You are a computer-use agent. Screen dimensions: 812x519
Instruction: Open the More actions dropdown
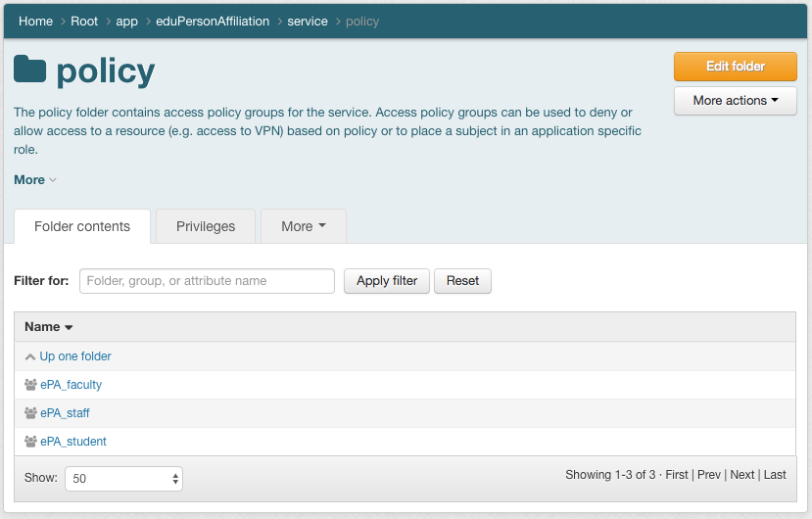[735, 101]
